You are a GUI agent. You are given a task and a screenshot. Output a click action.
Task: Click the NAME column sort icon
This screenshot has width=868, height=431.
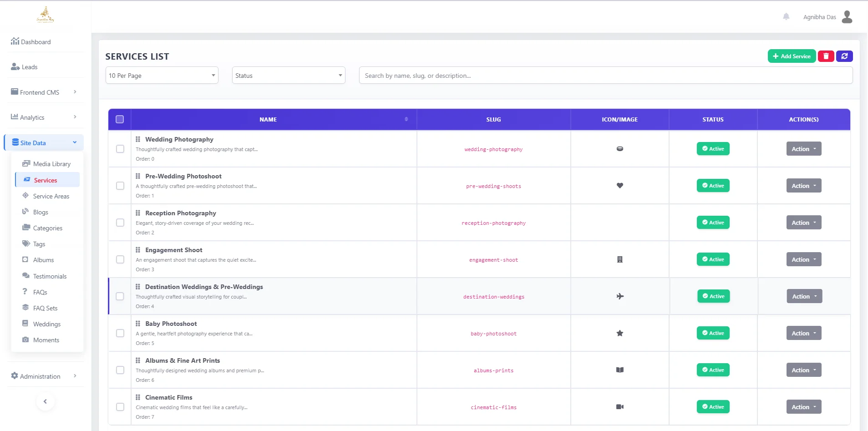[406, 119]
